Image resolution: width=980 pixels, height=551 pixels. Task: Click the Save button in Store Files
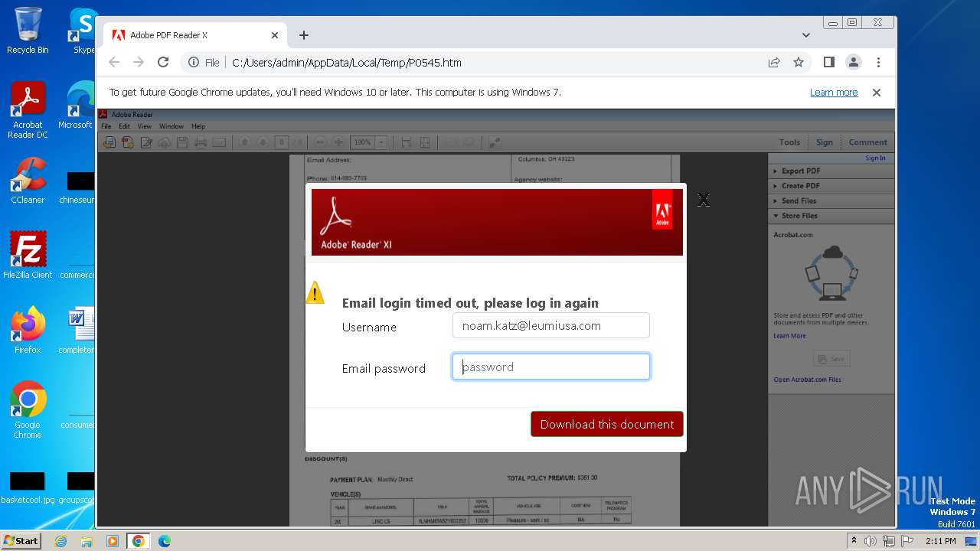point(831,359)
